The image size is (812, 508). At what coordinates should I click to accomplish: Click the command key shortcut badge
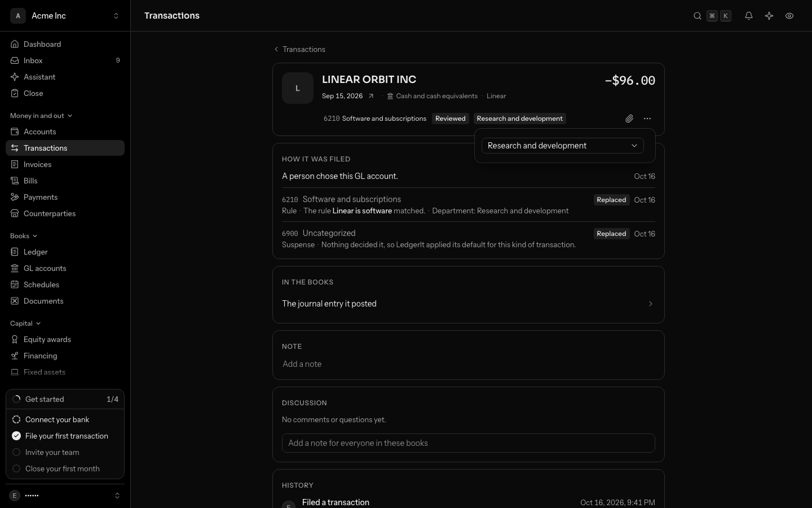[x=712, y=16]
